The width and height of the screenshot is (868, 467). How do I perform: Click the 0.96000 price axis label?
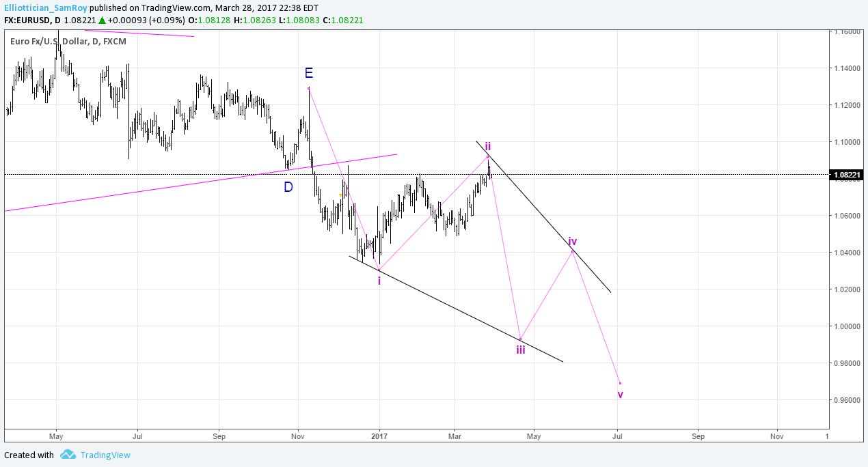pos(845,400)
